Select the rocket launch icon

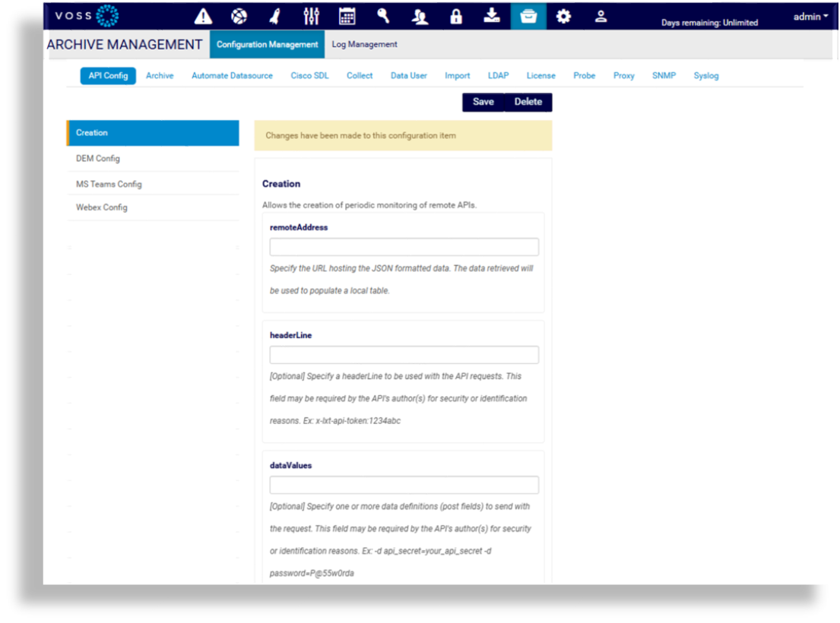(274, 15)
